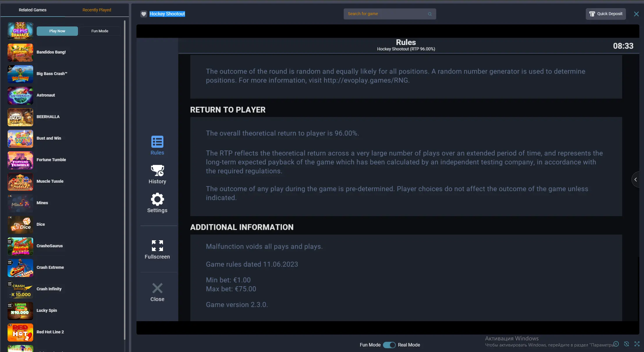Click the 'Game version 2.3.0.' line

pos(237,305)
